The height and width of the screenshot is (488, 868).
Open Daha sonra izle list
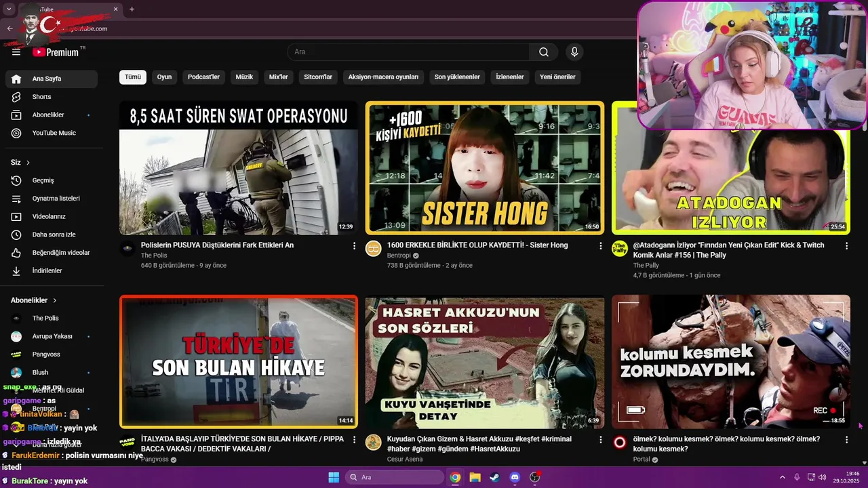[52, 235]
